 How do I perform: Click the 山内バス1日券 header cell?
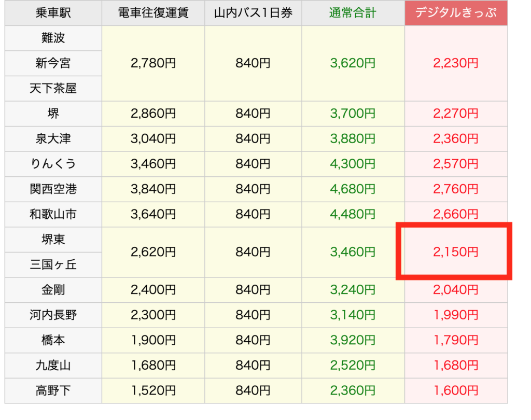(253, 13)
